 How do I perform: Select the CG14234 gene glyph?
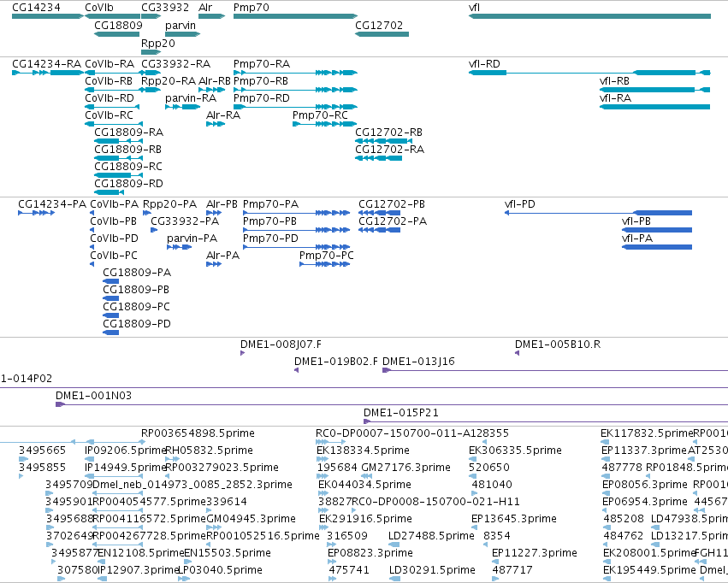point(48,16)
